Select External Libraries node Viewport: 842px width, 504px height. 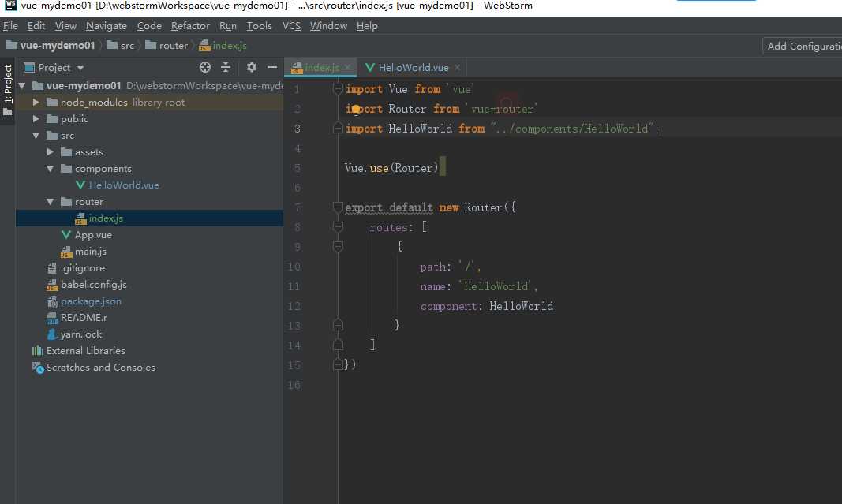[x=85, y=351]
